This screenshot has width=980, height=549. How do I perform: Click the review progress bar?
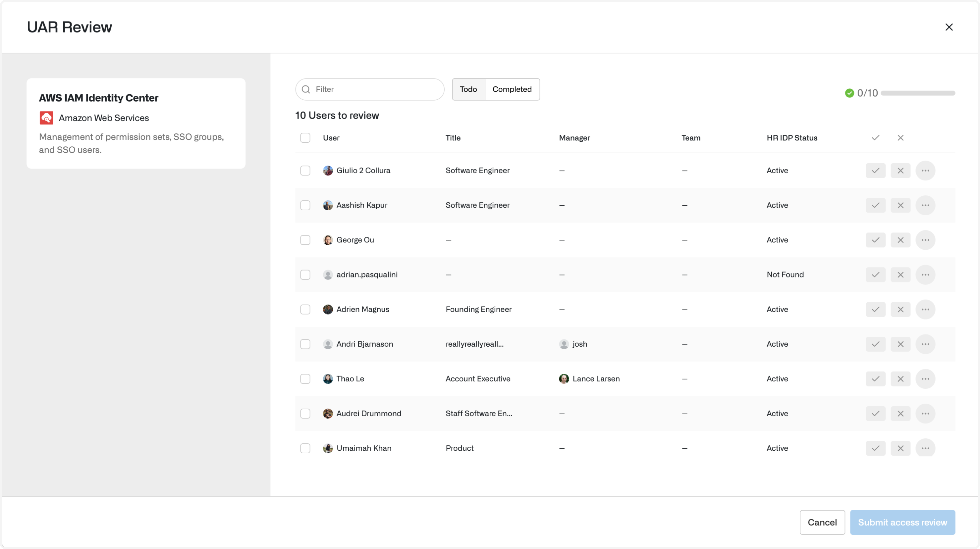click(x=918, y=93)
